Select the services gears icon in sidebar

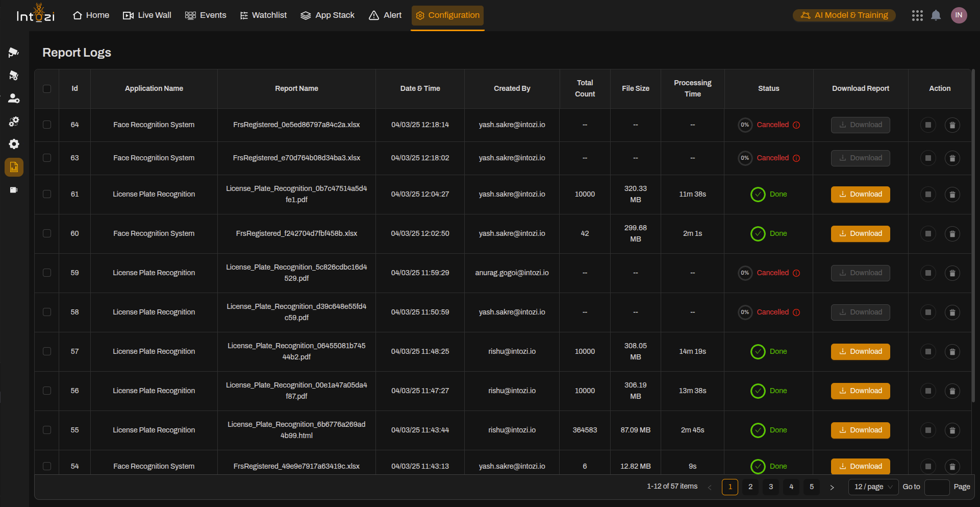pyautogui.click(x=14, y=122)
